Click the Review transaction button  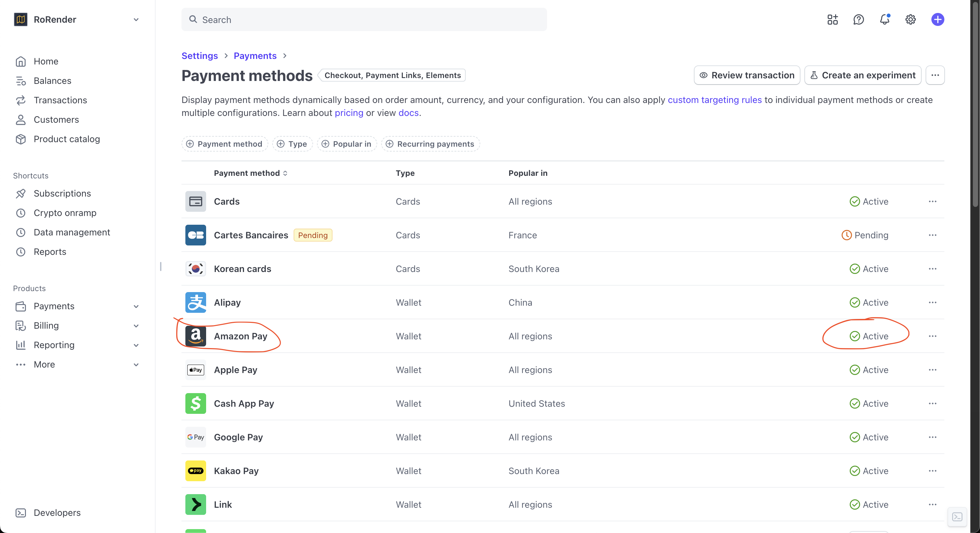(747, 75)
